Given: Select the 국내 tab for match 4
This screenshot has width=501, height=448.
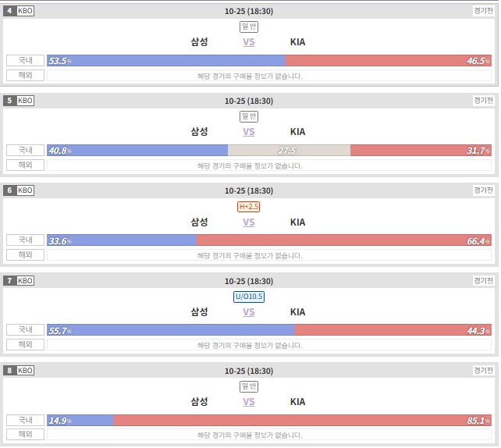Looking at the screenshot, I should [x=25, y=60].
